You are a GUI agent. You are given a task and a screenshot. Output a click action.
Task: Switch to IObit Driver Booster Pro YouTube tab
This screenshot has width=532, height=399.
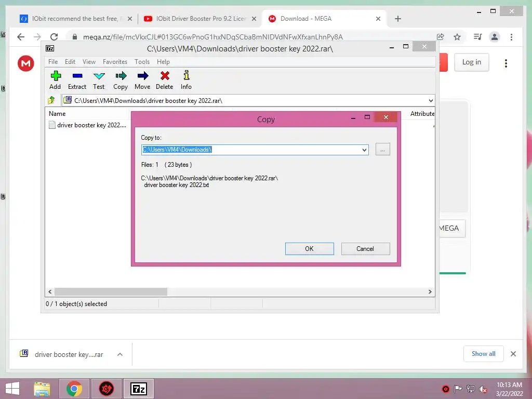coord(200,19)
